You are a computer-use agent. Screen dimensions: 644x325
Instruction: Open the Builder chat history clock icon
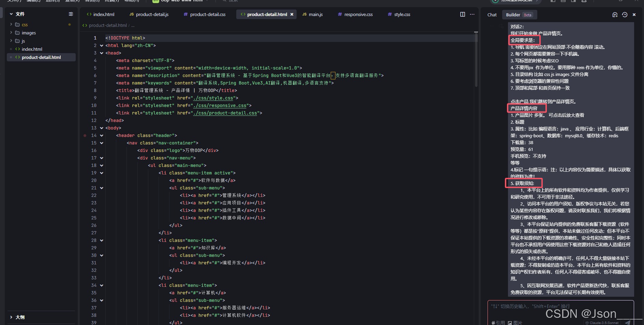click(x=625, y=15)
